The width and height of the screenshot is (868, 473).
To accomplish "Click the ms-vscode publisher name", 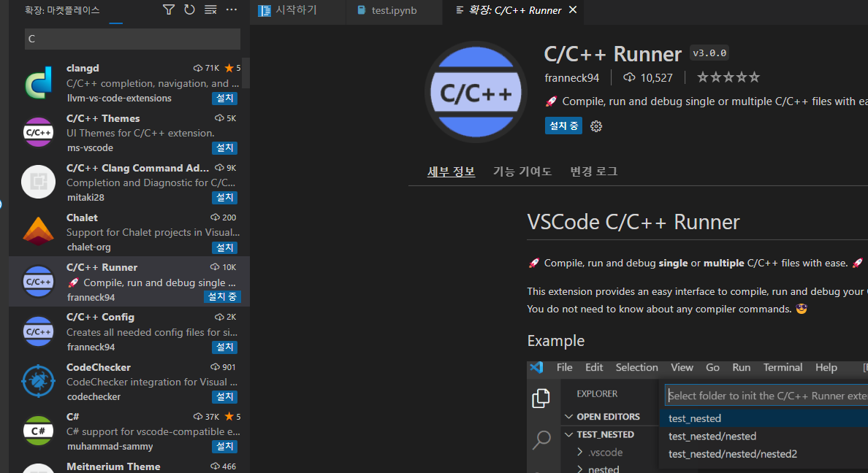I will pos(90,147).
